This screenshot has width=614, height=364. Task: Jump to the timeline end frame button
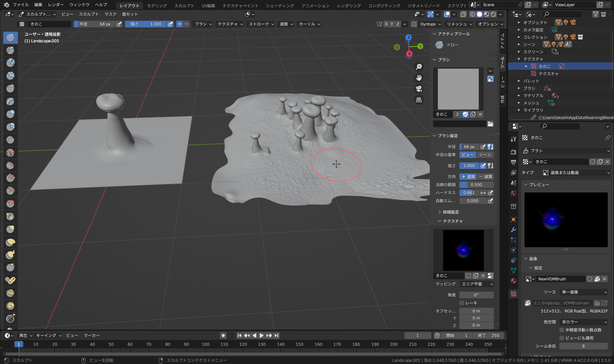(x=277, y=336)
